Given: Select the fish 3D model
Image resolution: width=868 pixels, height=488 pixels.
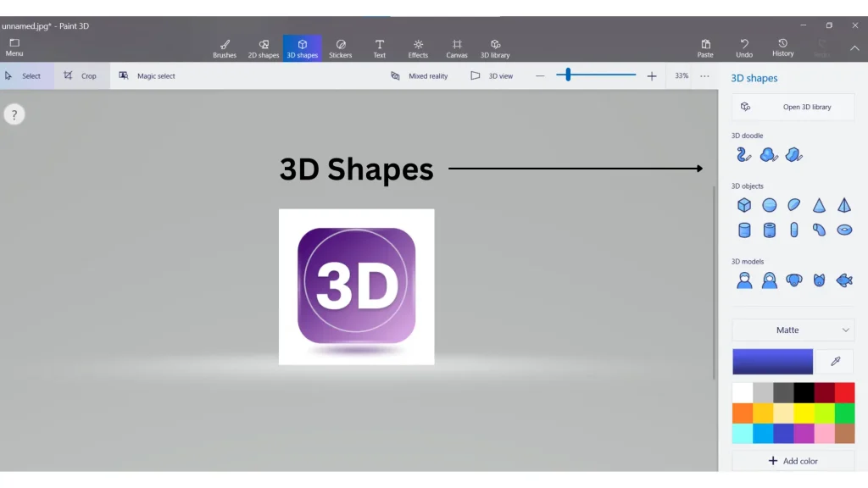Looking at the screenshot, I should 844,280.
